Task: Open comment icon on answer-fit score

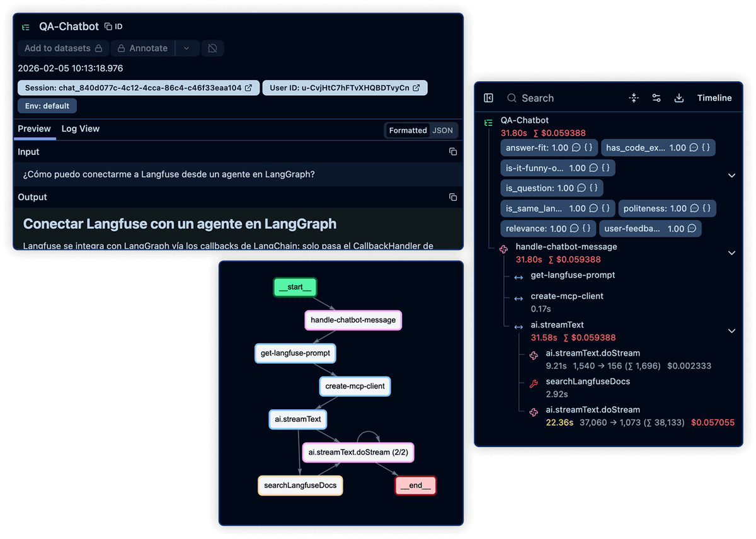Action: pyautogui.click(x=576, y=148)
